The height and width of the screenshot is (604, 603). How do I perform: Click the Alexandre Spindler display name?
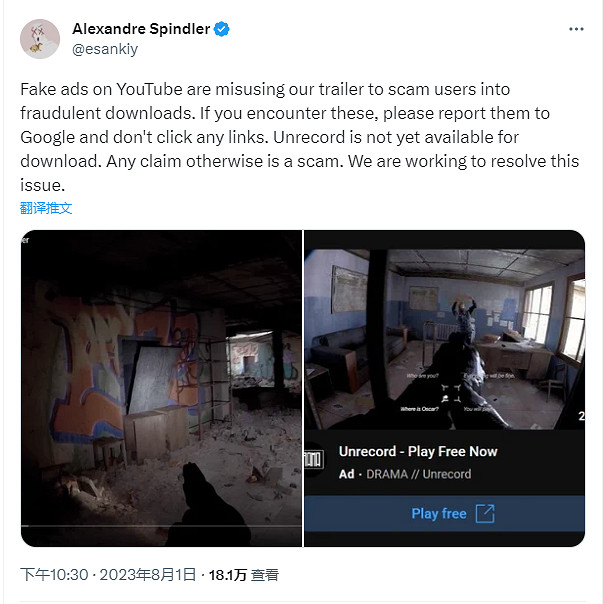point(141,29)
